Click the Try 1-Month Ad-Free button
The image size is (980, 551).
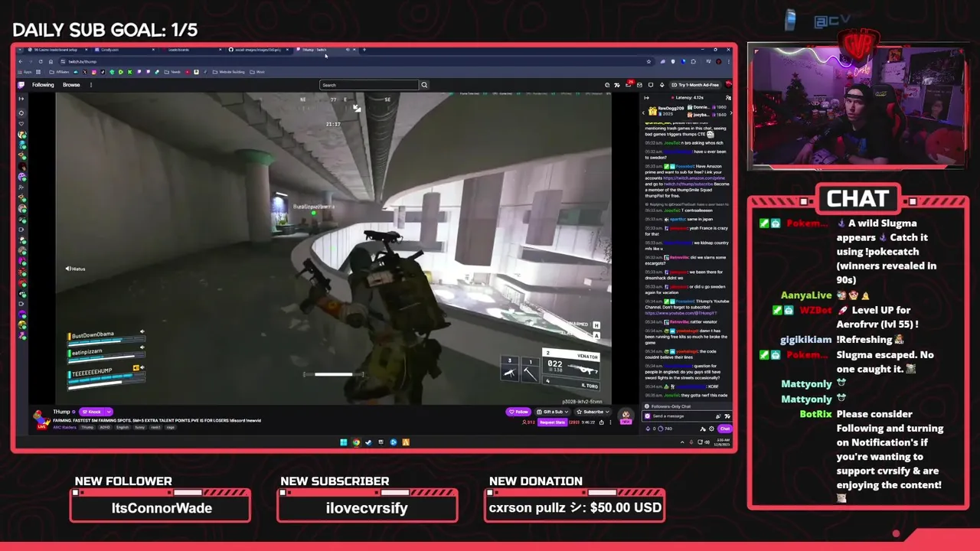[695, 85]
